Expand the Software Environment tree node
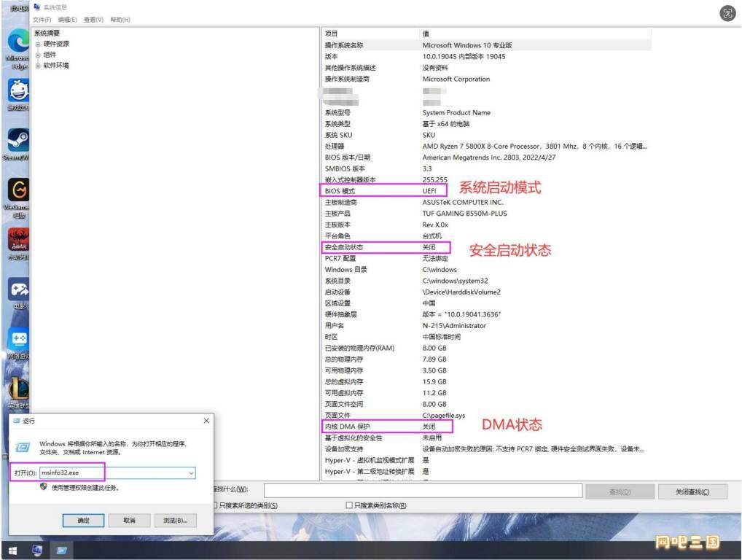 click(x=38, y=66)
